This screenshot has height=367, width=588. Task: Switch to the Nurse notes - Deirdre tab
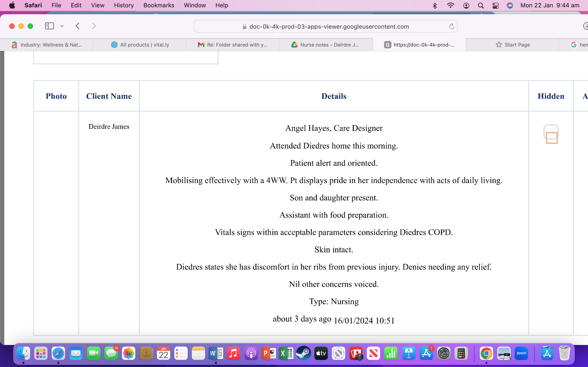326,45
